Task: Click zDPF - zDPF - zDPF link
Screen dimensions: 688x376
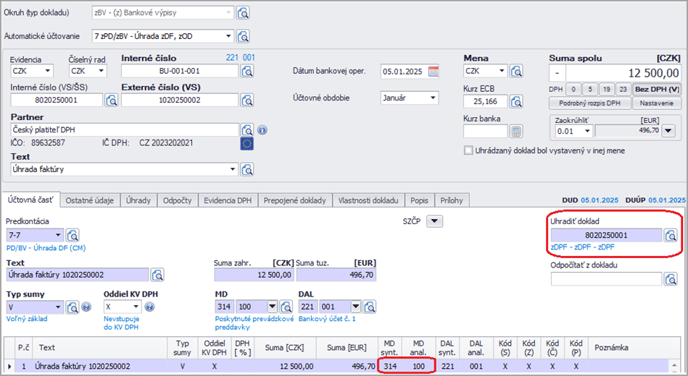Action: (582, 247)
